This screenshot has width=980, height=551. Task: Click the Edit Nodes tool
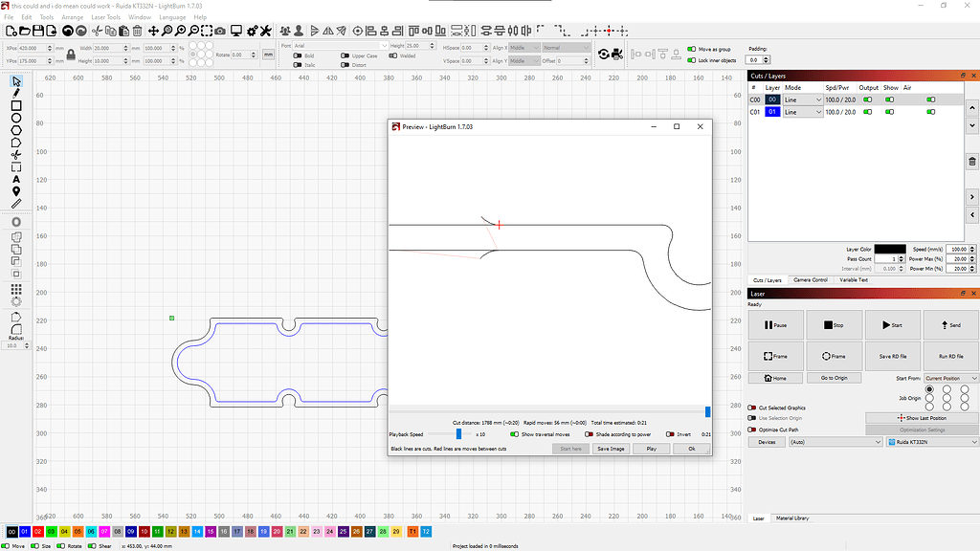tap(16, 143)
